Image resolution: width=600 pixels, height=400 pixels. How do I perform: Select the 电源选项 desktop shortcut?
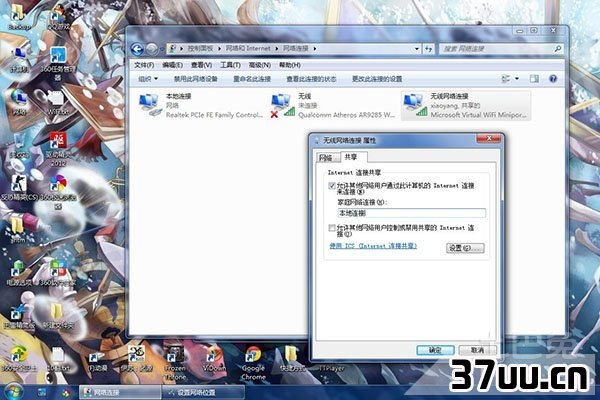click(x=18, y=273)
